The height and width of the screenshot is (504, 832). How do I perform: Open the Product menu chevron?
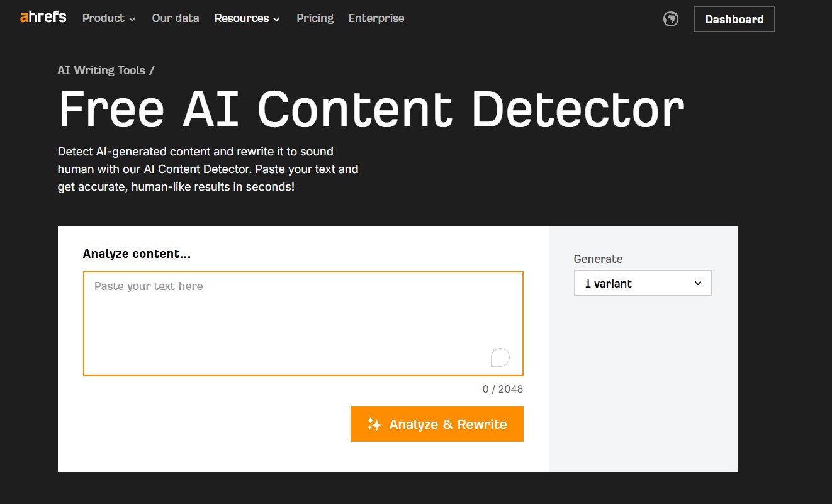coord(132,19)
